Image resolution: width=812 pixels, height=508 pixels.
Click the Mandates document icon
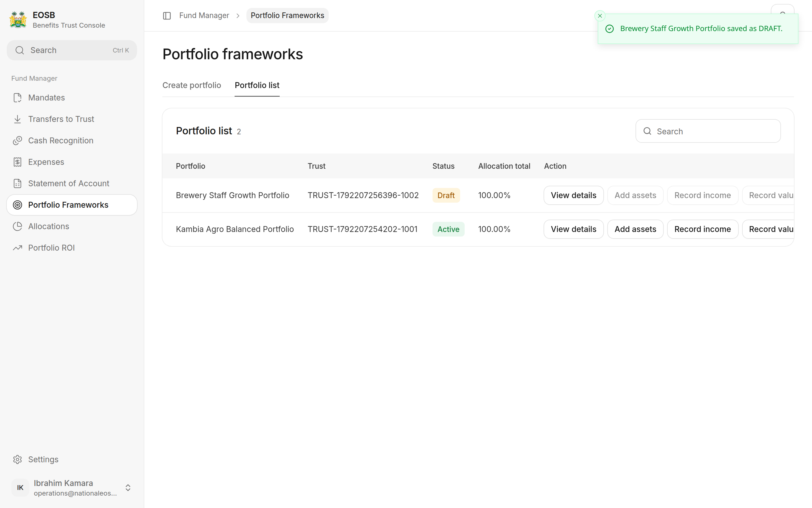[x=17, y=98]
